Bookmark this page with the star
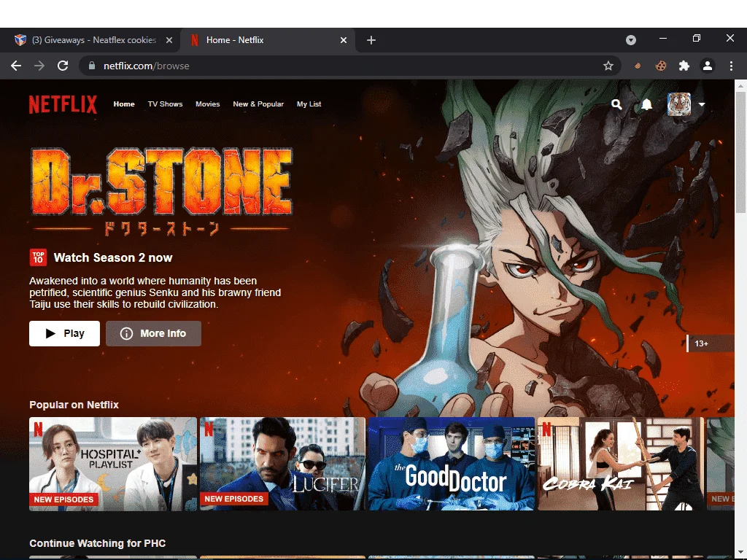 (608, 66)
